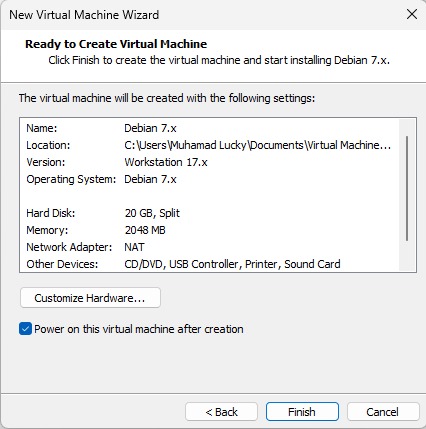Image resolution: width=426 pixels, height=429 pixels.
Task: Select the Location path row
Action: coord(209,145)
